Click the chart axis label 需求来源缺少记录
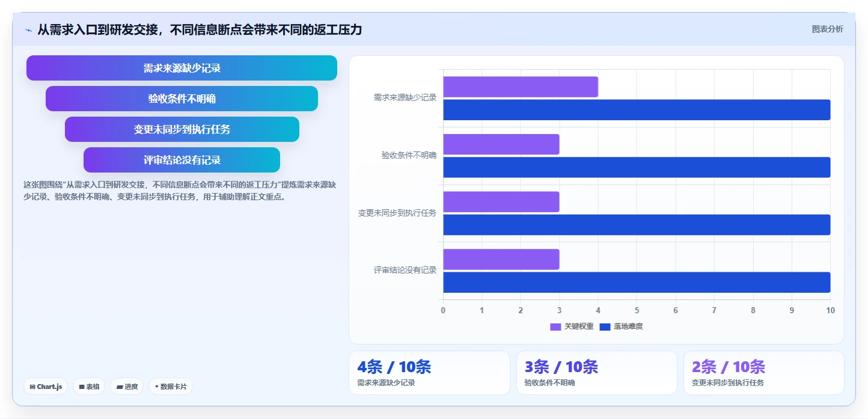Image resolution: width=868 pixels, height=419 pixels. point(405,97)
